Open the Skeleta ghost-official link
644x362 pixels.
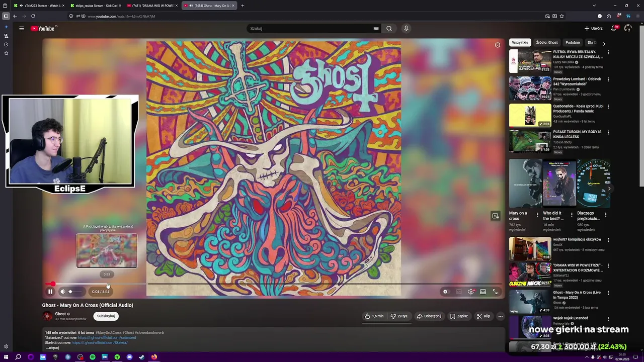pyautogui.click(x=100, y=343)
